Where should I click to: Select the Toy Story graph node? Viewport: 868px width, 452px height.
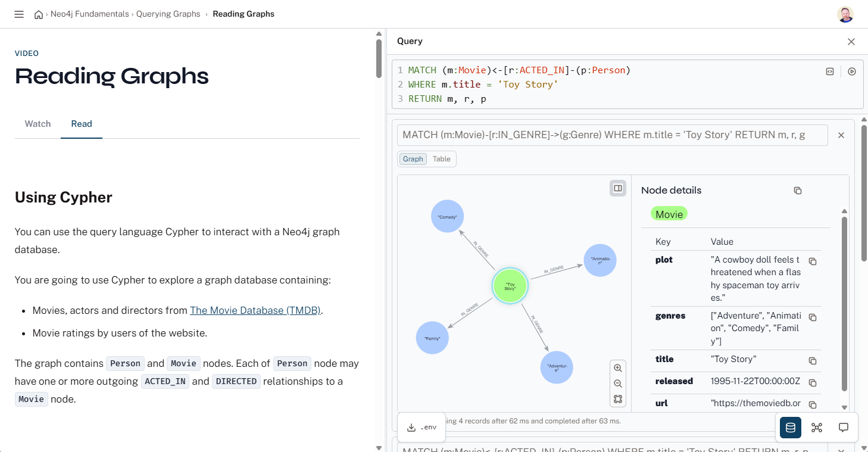(x=510, y=286)
